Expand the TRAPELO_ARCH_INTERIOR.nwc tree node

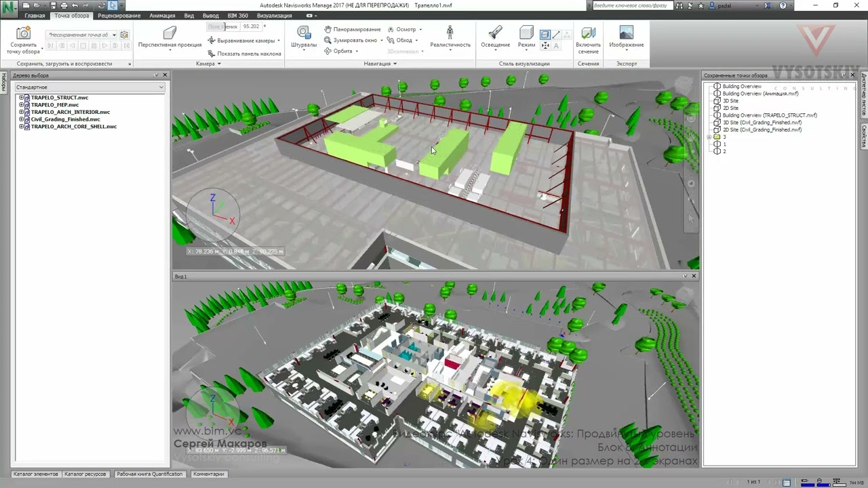(21, 112)
